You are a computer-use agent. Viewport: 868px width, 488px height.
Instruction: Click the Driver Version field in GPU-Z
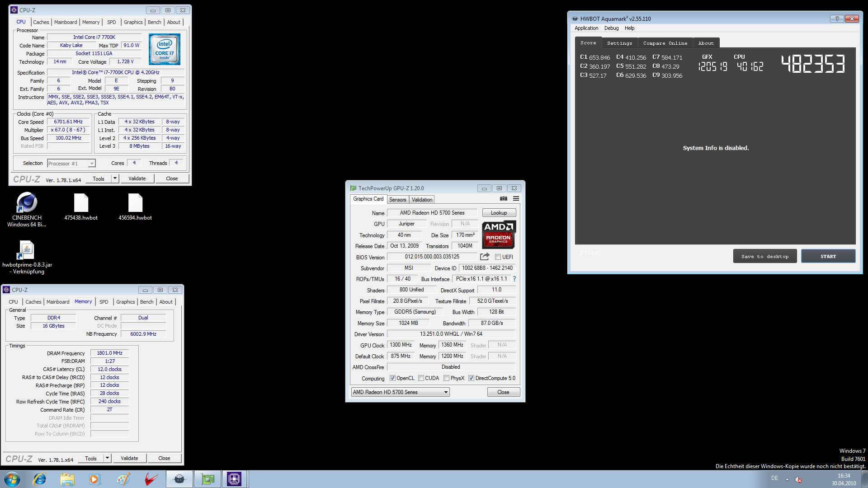[451, 334]
